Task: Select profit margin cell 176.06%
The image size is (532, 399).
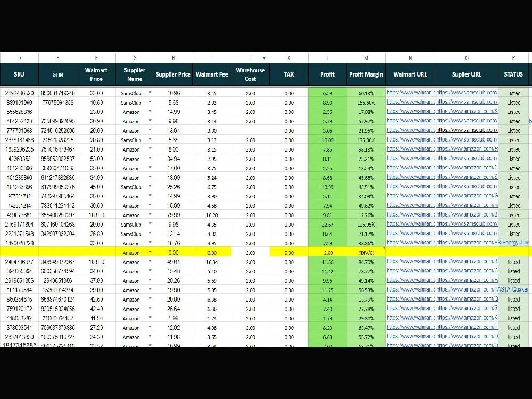Action: point(366,140)
